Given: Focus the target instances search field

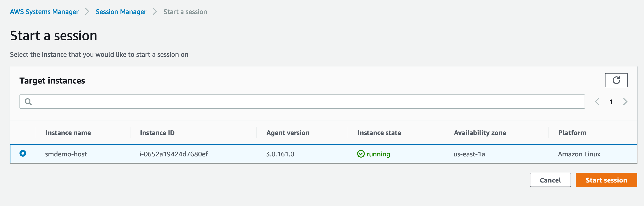Looking at the screenshot, I should click(302, 102).
